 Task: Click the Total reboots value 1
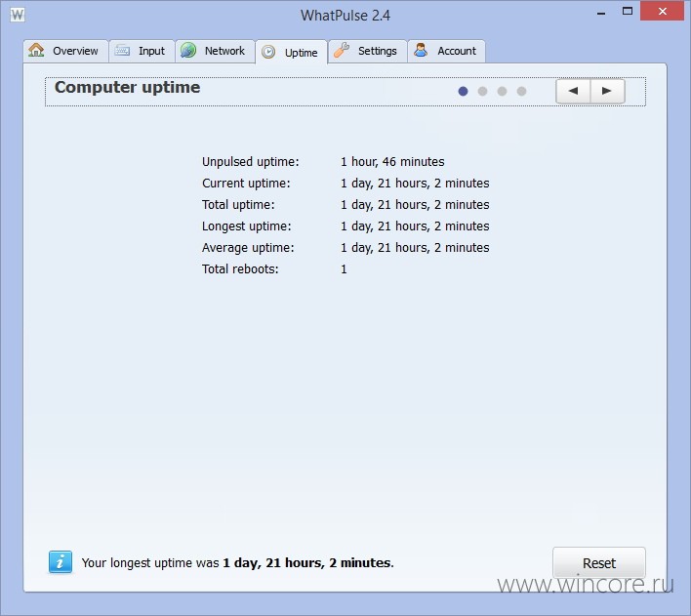(x=344, y=269)
